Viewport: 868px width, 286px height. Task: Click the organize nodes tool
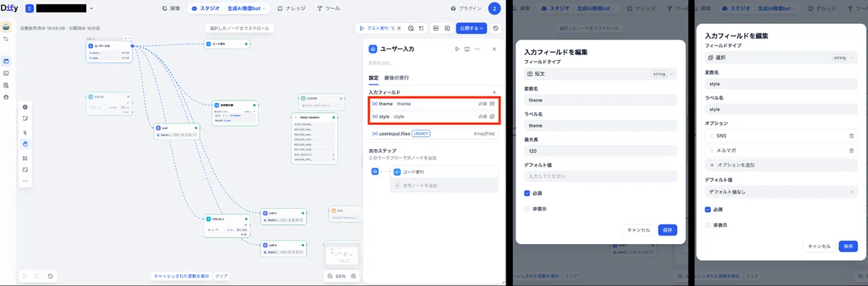[25, 158]
